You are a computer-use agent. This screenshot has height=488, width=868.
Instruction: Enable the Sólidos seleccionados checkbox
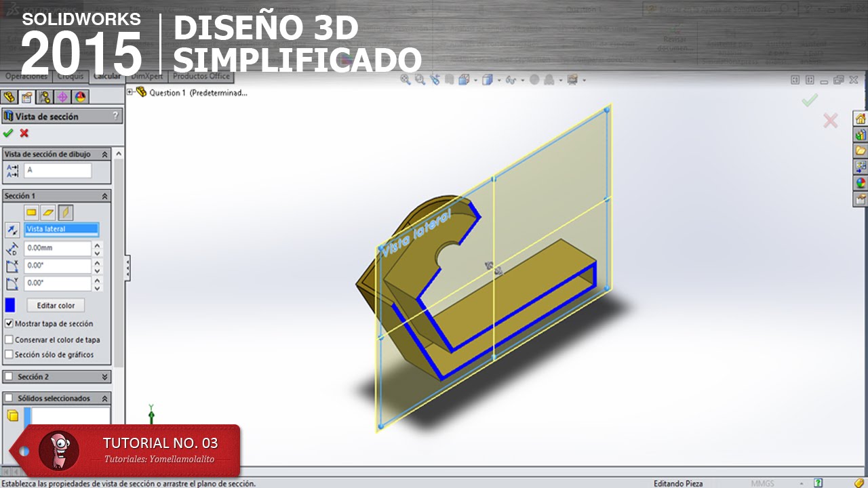pos(9,399)
